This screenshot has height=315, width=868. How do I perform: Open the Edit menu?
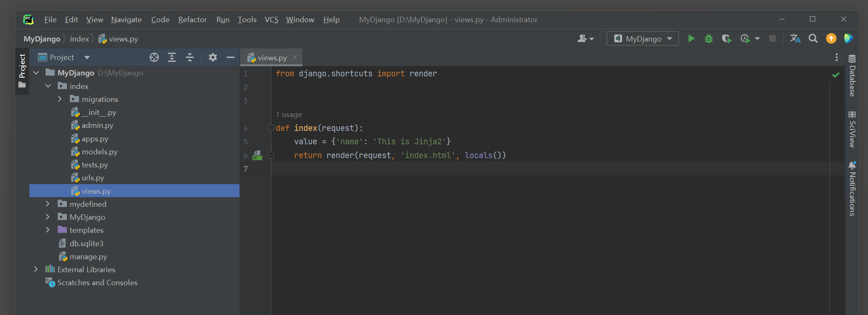pos(71,19)
